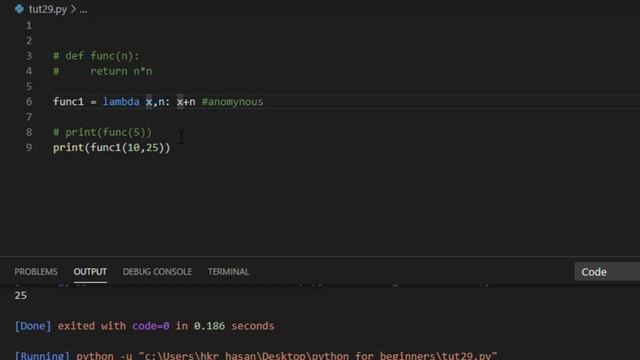Click the Python file icon beside tut29.py
This screenshot has height=360, width=640.
(x=19, y=9)
